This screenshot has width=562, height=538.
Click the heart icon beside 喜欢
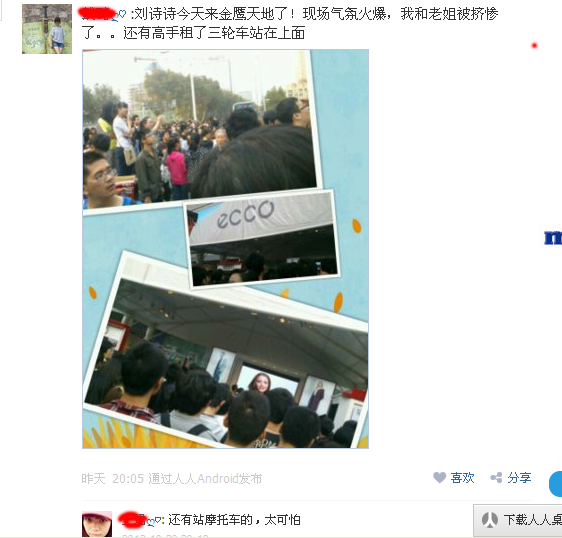click(439, 478)
